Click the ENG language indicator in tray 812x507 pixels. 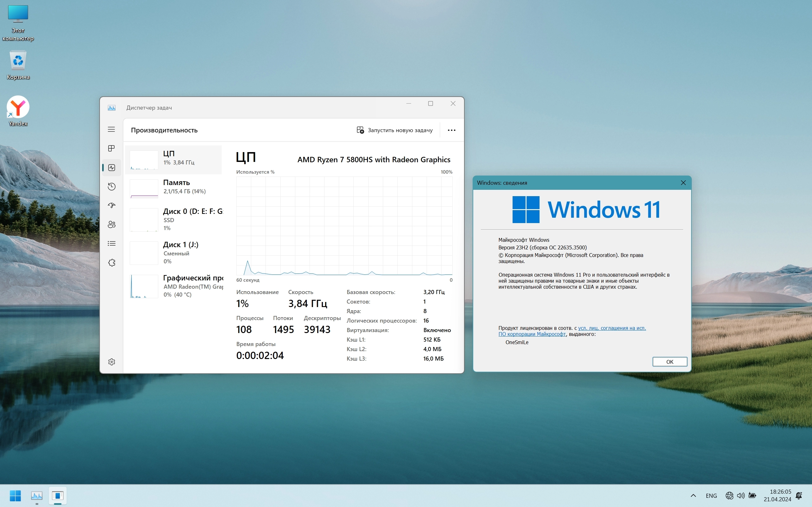click(x=711, y=496)
